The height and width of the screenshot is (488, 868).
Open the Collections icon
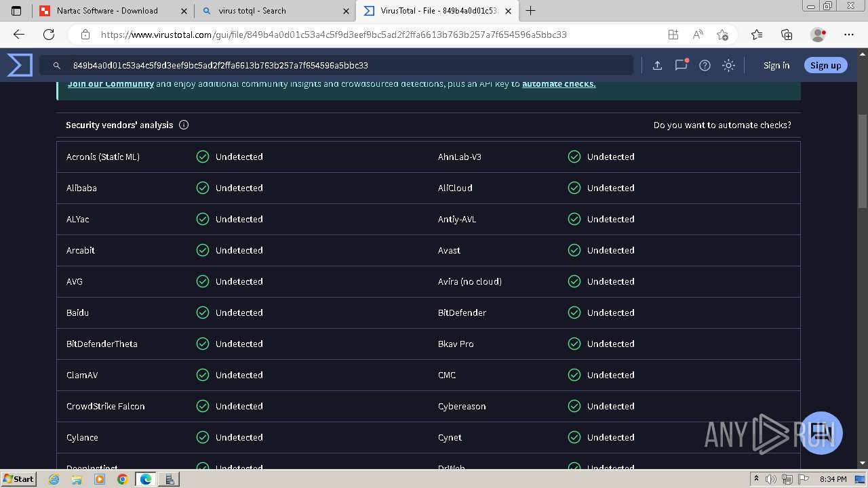click(x=787, y=35)
